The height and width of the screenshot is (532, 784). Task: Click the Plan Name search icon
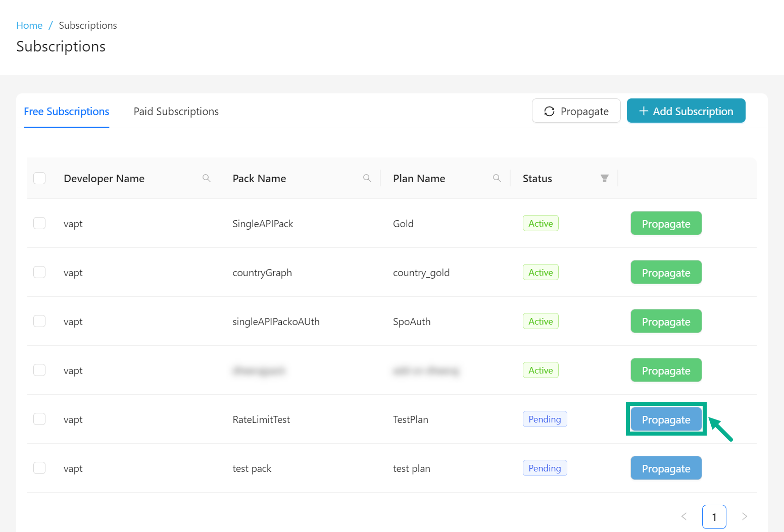(497, 178)
